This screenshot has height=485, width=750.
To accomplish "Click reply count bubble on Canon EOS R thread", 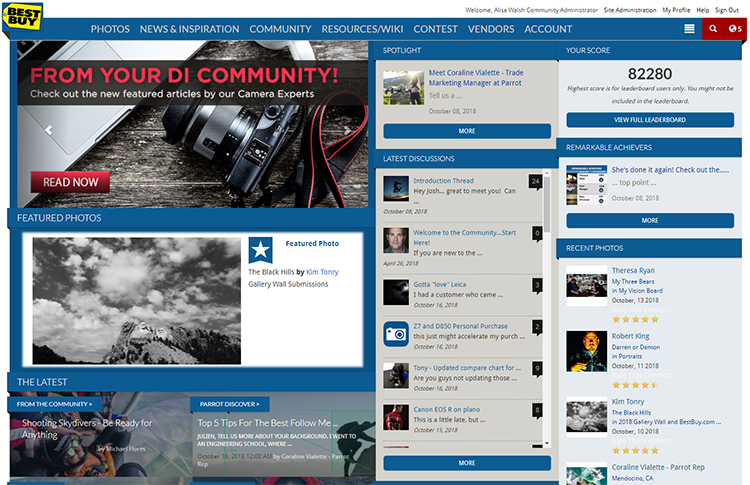I will click(x=537, y=410).
